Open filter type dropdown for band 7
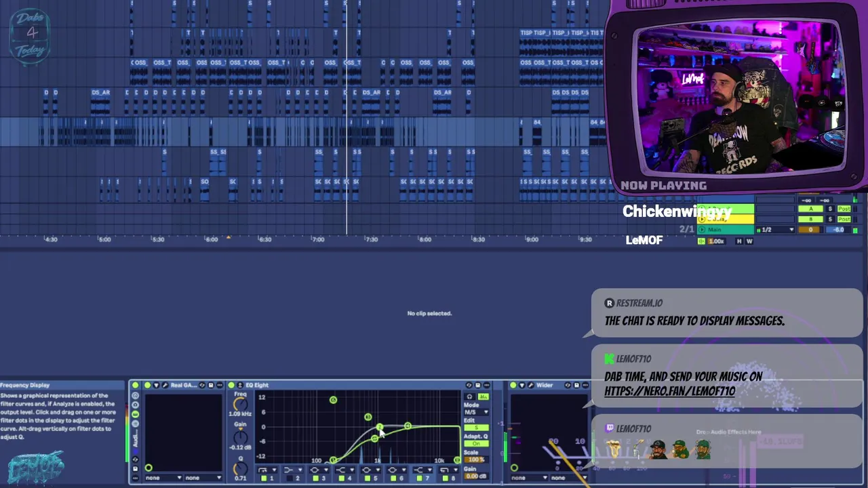 [422, 470]
